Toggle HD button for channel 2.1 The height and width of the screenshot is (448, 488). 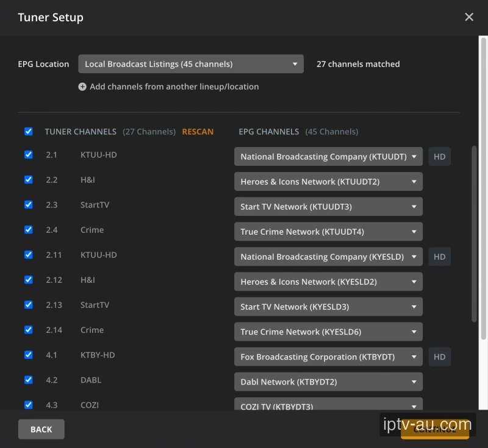pos(439,157)
